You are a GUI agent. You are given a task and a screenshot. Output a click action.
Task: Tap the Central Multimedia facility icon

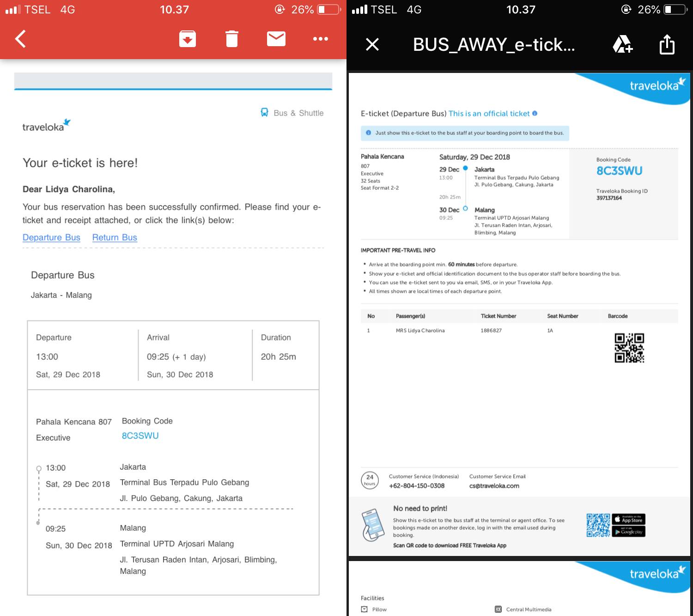[x=498, y=609]
